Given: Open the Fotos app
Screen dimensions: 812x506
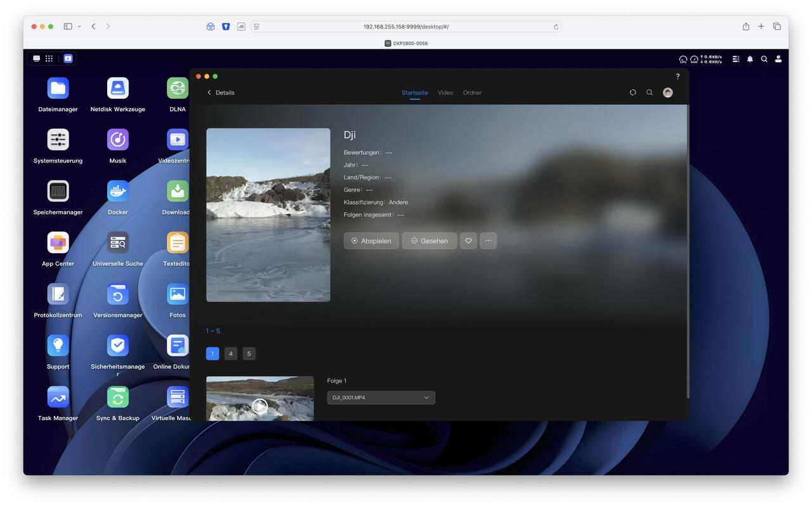Looking at the screenshot, I should [x=178, y=294].
